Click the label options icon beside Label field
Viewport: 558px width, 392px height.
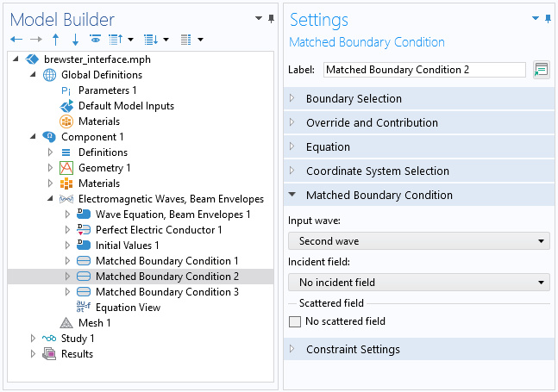coord(542,70)
